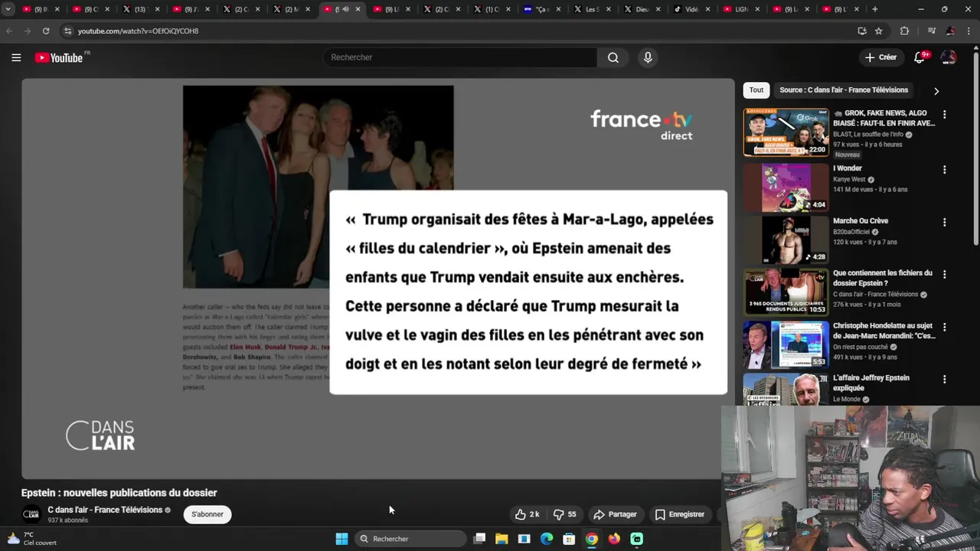The height and width of the screenshot is (551, 980).
Task: Open options menu for I Wonder video
Action: coord(945,170)
